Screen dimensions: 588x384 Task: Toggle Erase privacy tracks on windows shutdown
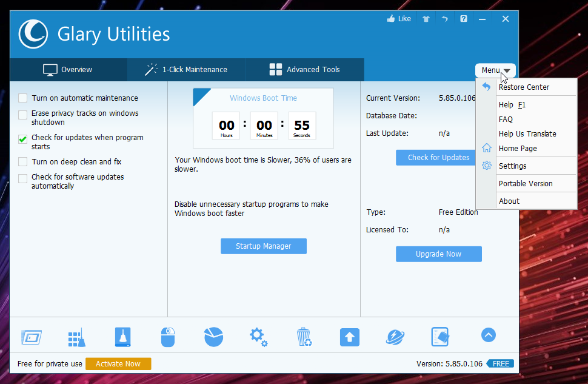click(x=23, y=115)
